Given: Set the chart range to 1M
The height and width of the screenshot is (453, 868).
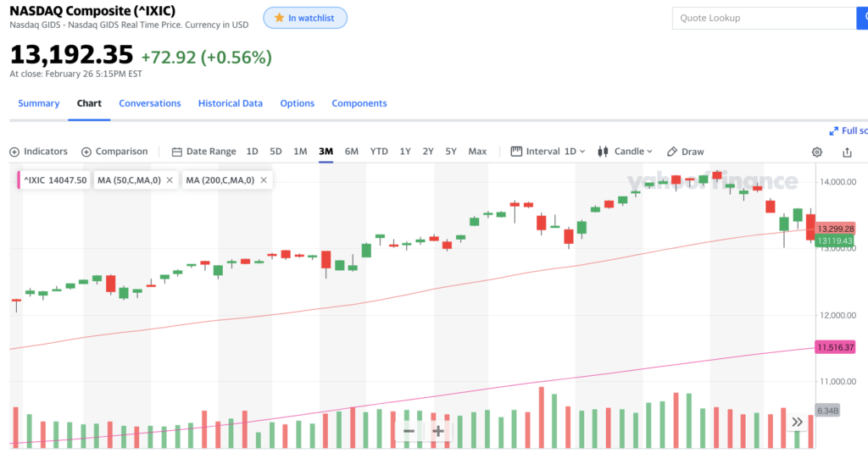Looking at the screenshot, I should coord(300,152).
